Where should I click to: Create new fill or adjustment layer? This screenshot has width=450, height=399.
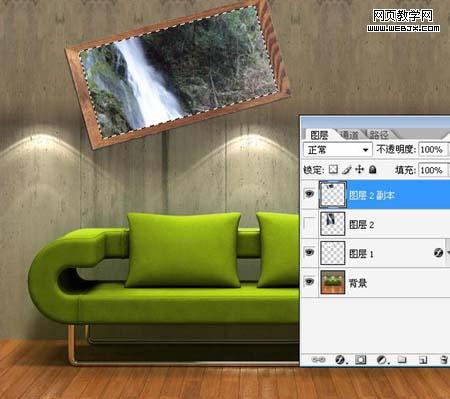[382, 360]
